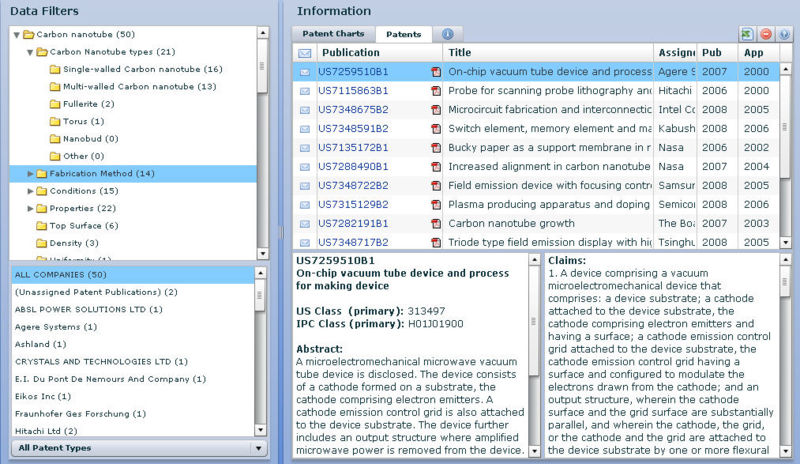Click the red remove icon
This screenshot has width=800, height=464.
(x=766, y=34)
